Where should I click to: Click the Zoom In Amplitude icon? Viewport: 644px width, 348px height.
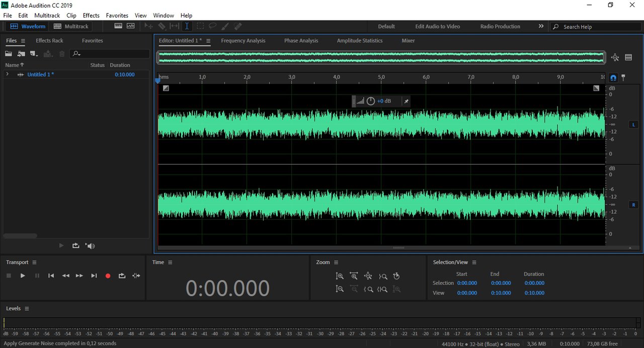tap(340, 276)
